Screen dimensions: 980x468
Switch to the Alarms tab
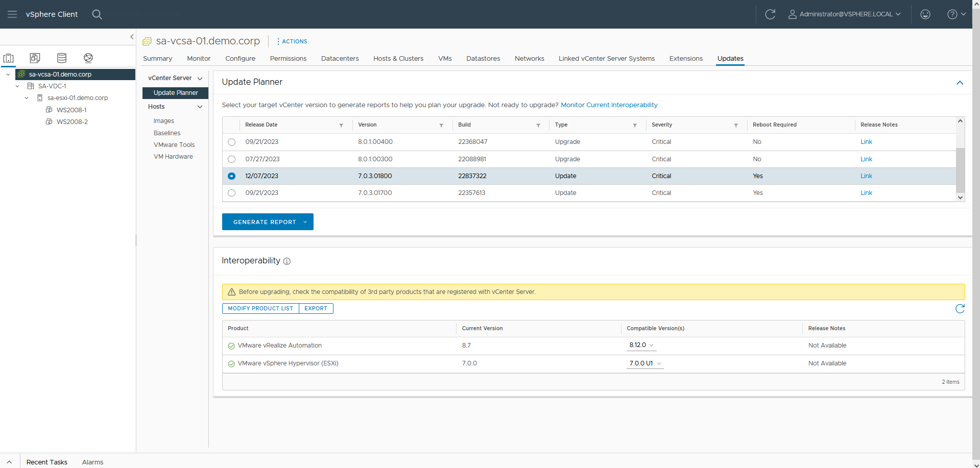[x=92, y=462]
